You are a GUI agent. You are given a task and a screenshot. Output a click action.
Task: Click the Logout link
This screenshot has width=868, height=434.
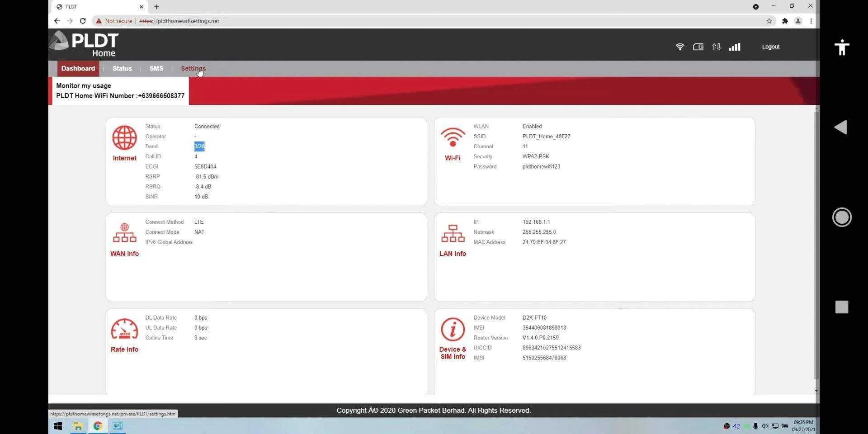[771, 47]
